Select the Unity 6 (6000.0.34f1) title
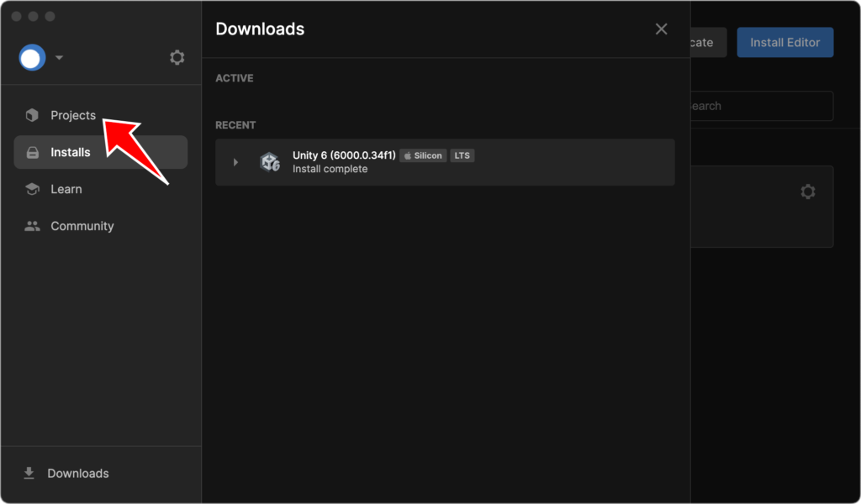 coord(344,155)
